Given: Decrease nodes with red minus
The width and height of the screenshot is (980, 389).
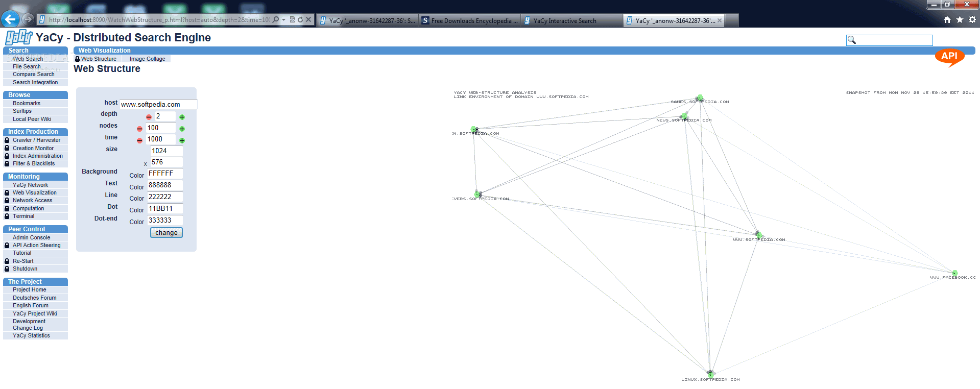Looking at the screenshot, I should [139, 129].
